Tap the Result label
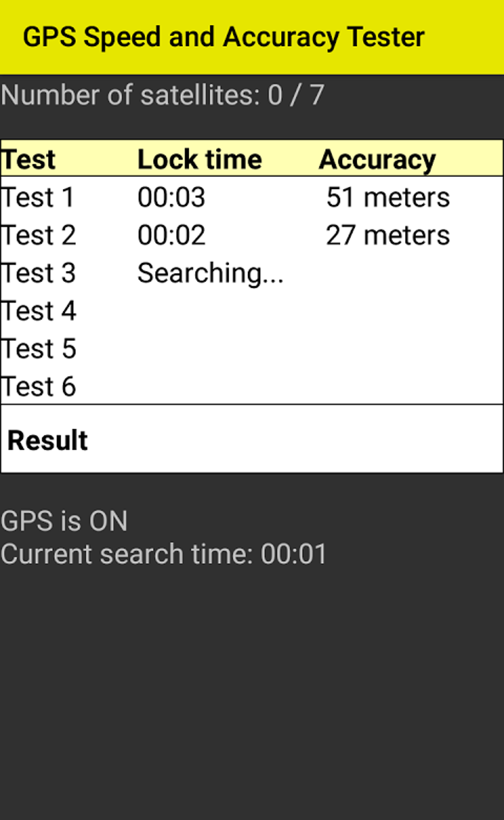 pos(47,440)
